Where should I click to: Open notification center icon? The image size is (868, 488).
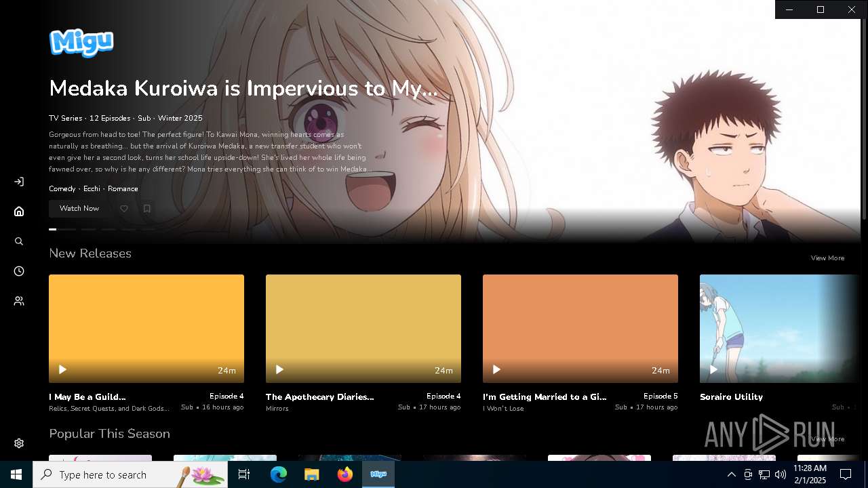[x=846, y=474]
